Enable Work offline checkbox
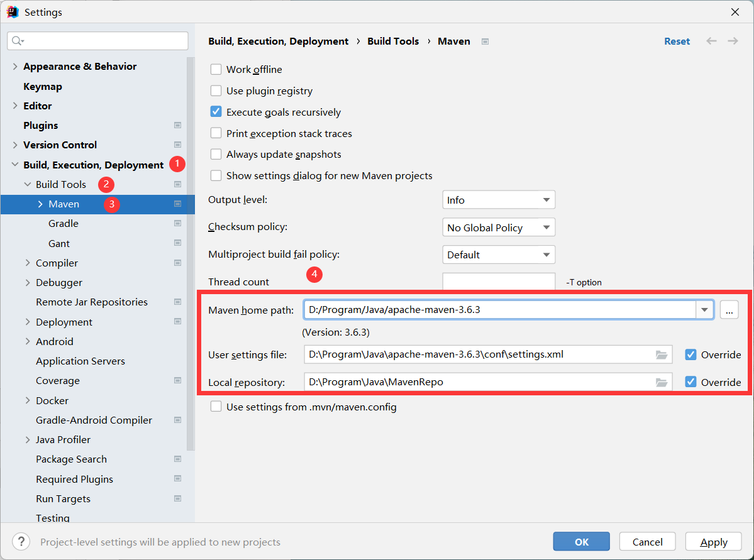The width and height of the screenshot is (754, 560). (216, 70)
